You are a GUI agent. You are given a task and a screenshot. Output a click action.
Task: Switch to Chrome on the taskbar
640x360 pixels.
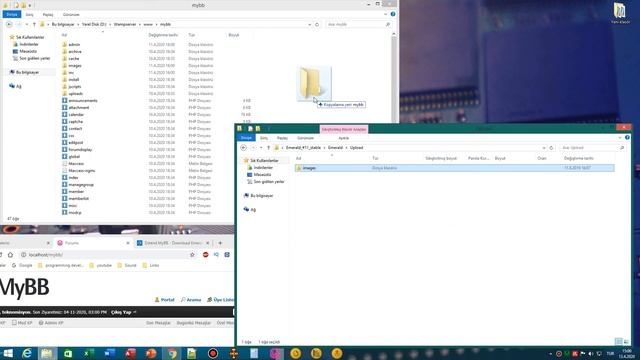pos(172,353)
